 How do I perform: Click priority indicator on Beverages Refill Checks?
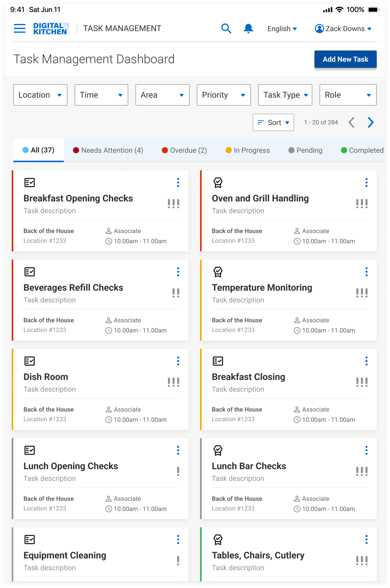[x=176, y=293]
